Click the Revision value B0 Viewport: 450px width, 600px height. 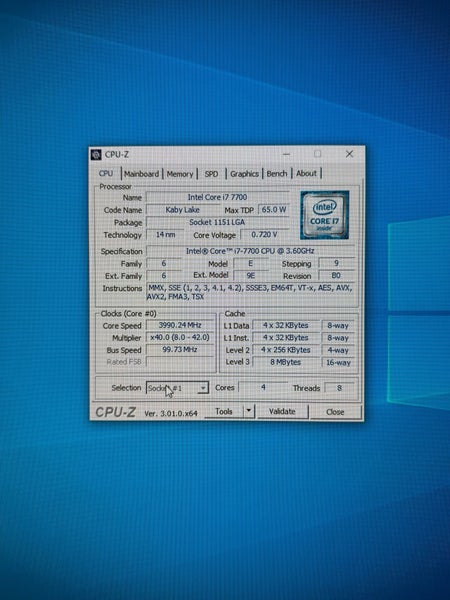[336, 276]
